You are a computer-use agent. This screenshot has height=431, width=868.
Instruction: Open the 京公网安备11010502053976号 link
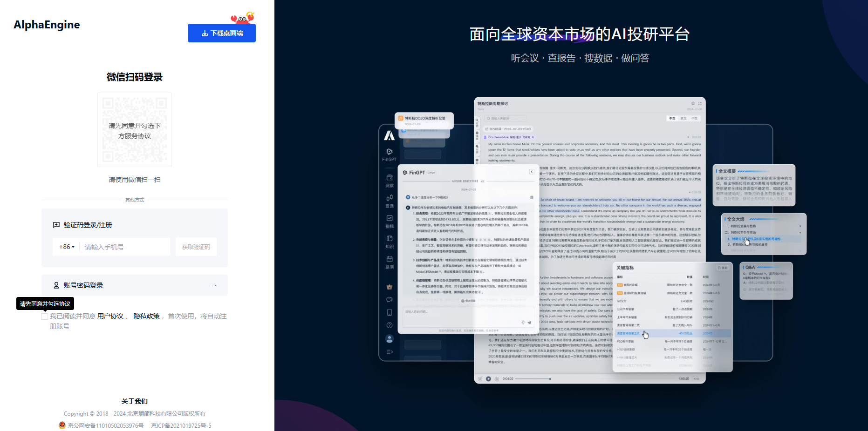tap(106, 425)
